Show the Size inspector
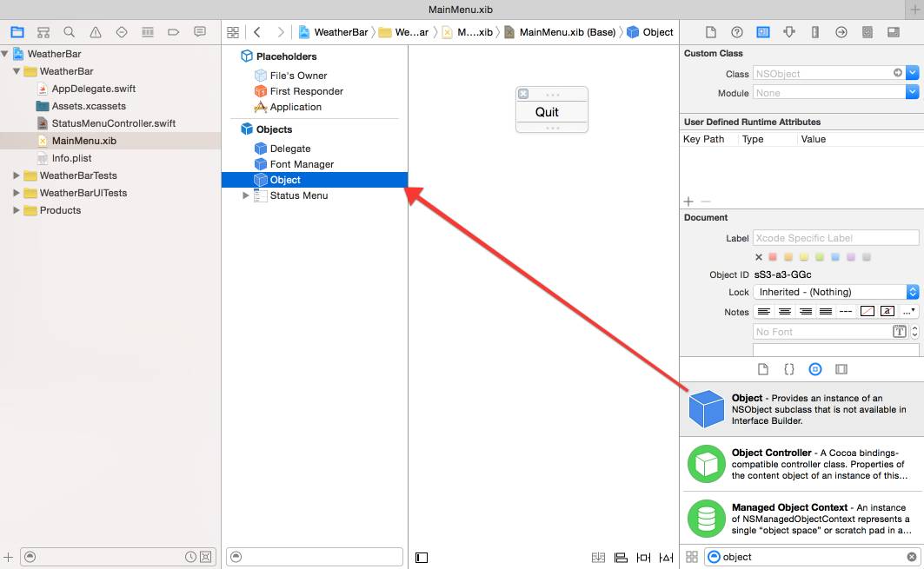 coord(815,32)
